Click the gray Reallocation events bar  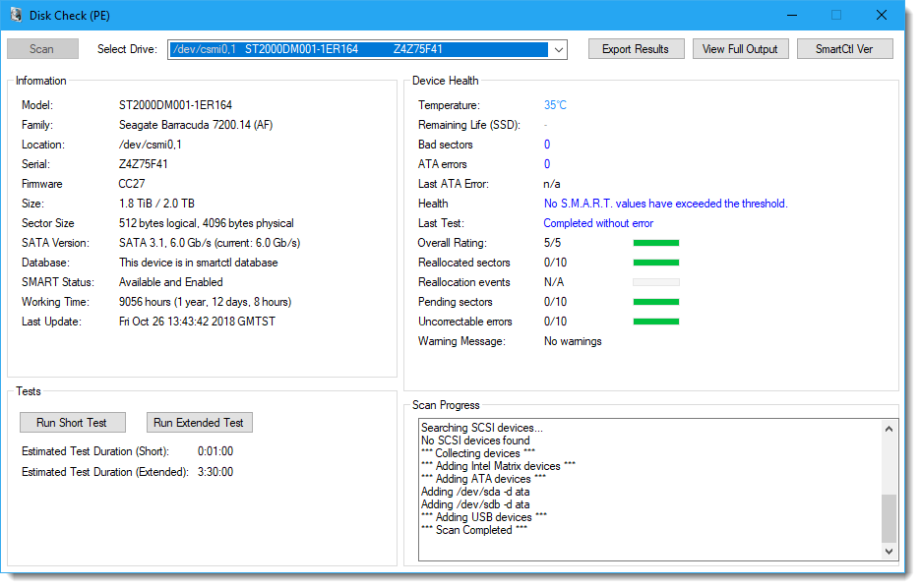click(655, 282)
